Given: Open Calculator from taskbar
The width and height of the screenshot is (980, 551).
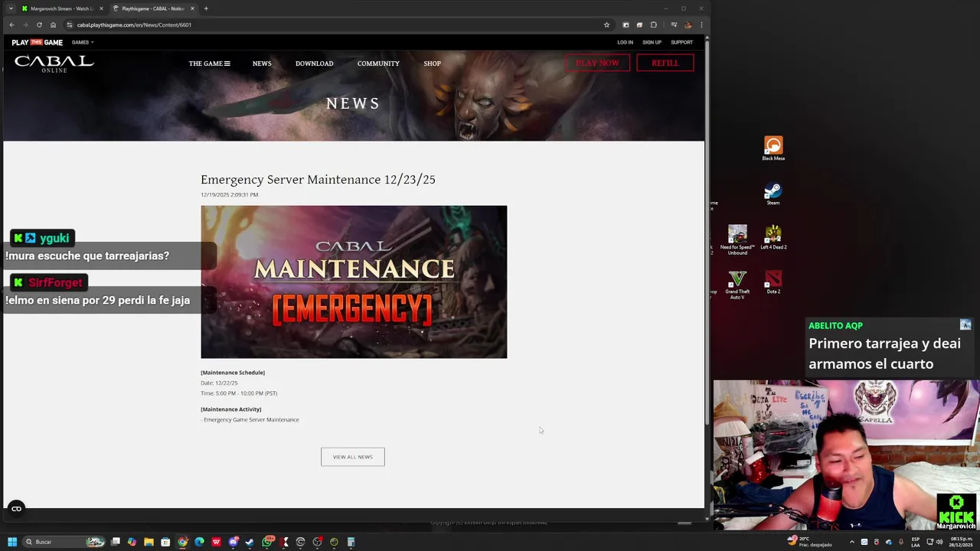Looking at the screenshot, I should click(x=351, y=542).
